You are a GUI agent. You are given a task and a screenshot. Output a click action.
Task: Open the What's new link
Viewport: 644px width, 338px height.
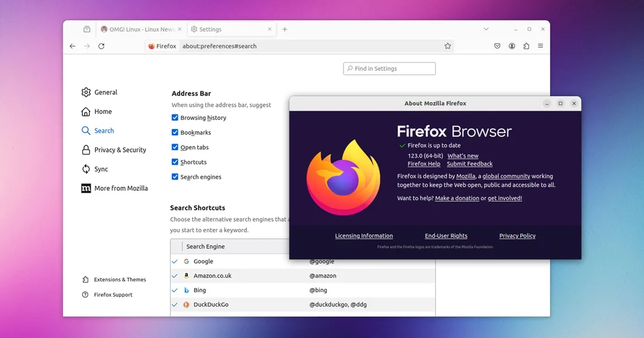(x=463, y=156)
